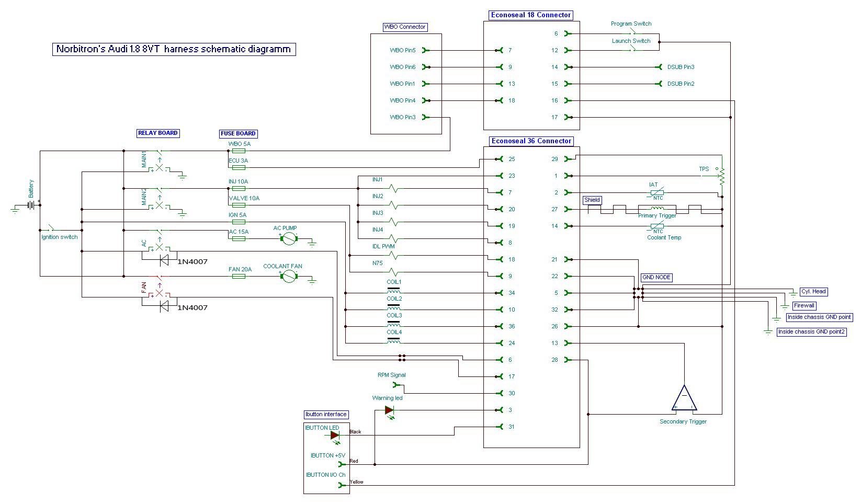Click the Warning led diode symbol
The height and width of the screenshot is (504, 861).
(x=390, y=410)
